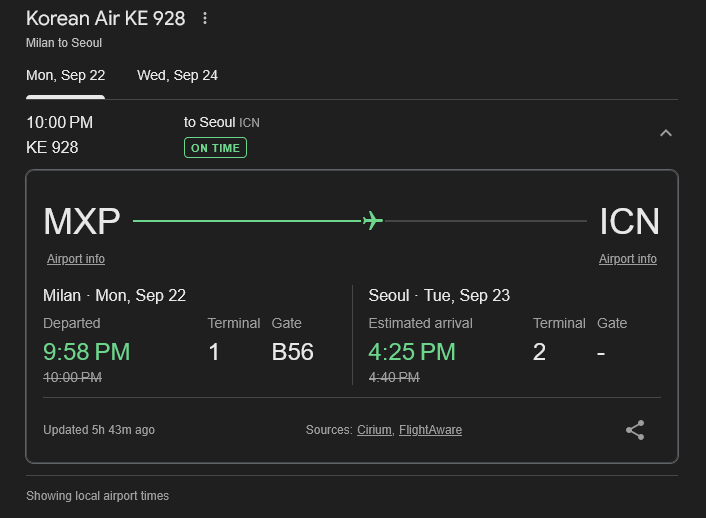Click Seoul · Tue, Sep 23 heading
This screenshot has height=518, width=706.
pos(439,295)
